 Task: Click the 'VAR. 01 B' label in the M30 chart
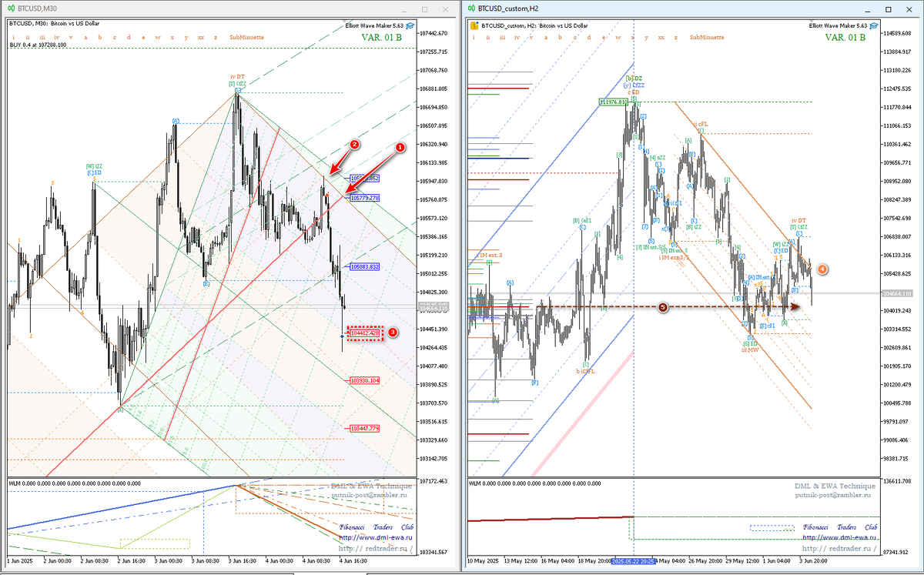381,37
